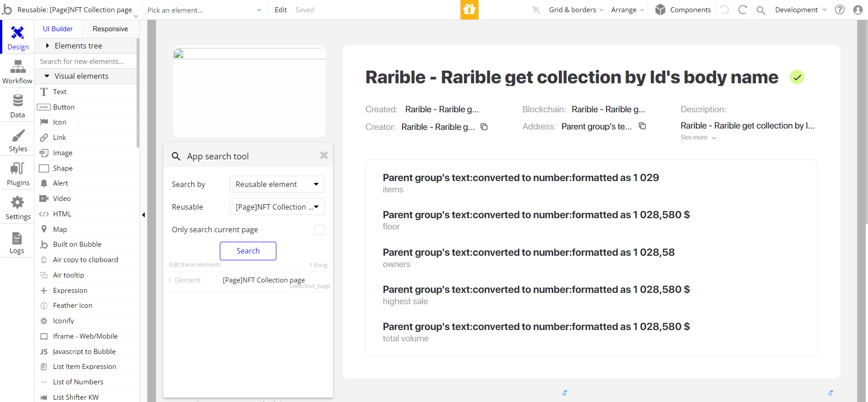Screen dimensions: 868x402
Task: Add a Shape element from palette
Action: [x=86, y=168]
